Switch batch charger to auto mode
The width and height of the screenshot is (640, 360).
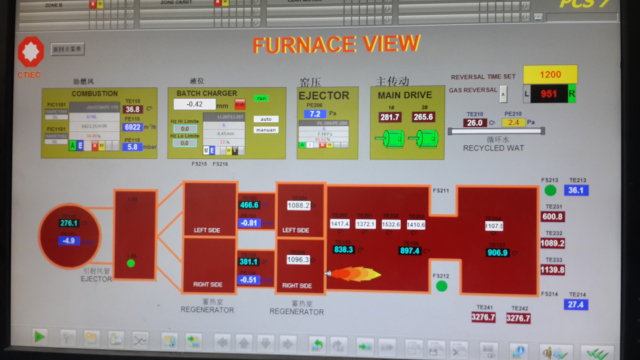tap(266, 119)
